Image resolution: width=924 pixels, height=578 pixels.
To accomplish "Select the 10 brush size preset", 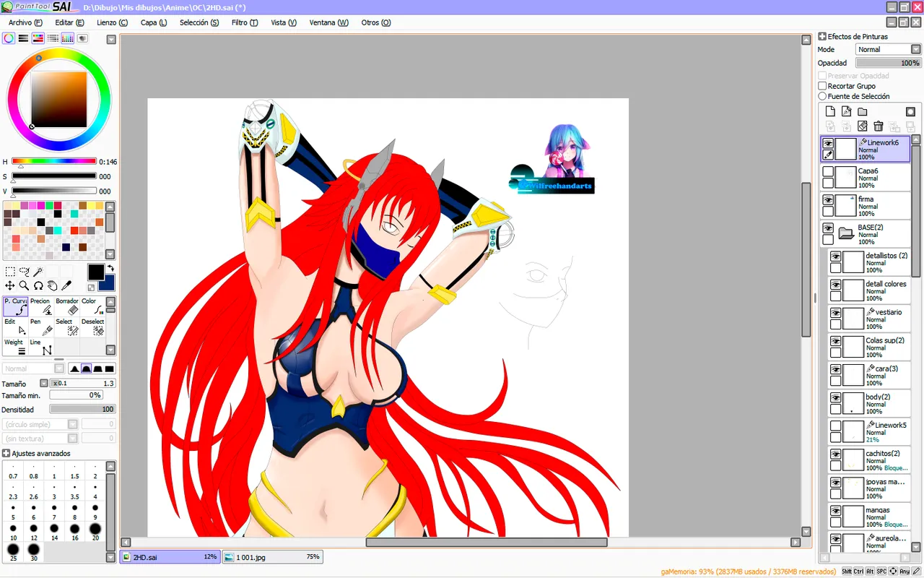I will coord(13,532).
